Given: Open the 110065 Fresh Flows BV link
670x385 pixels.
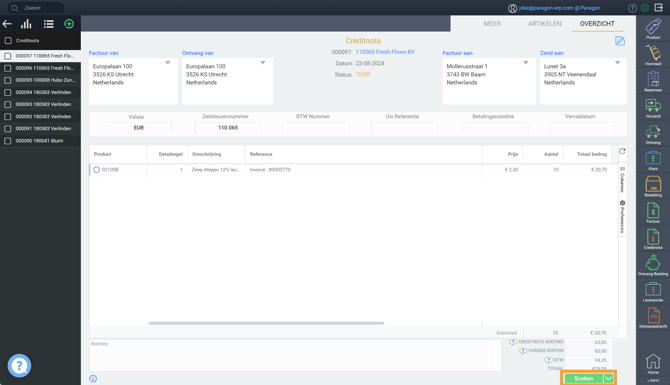Looking at the screenshot, I should point(385,52).
